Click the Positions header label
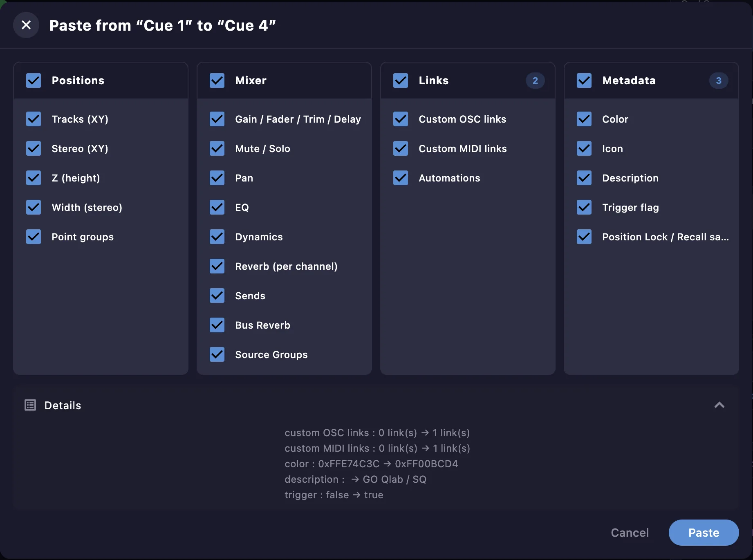The height and width of the screenshot is (560, 753). click(x=78, y=81)
